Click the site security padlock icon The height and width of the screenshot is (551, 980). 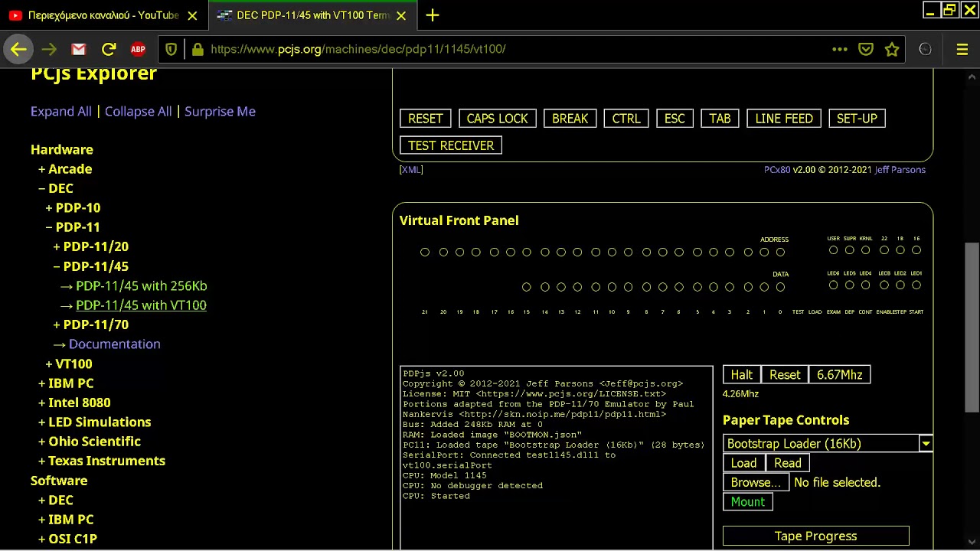pyautogui.click(x=198, y=49)
